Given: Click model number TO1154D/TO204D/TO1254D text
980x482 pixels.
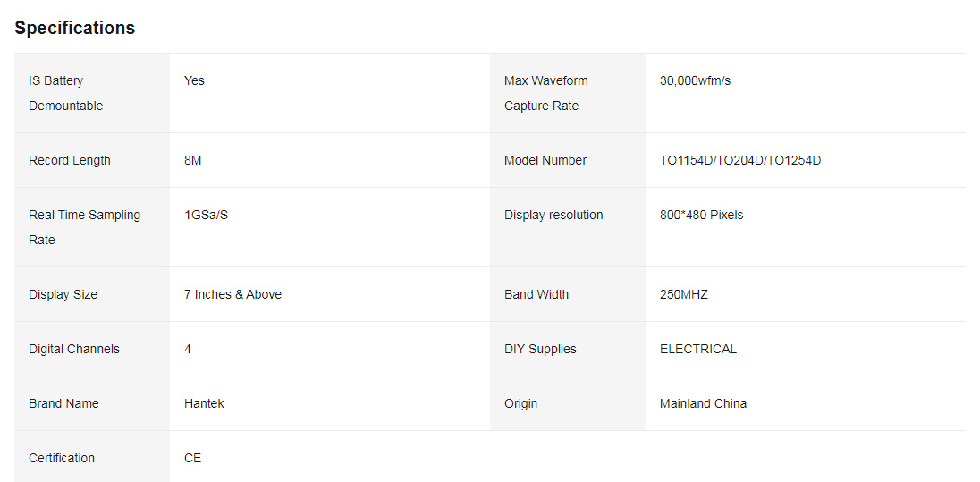Looking at the screenshot, I should 740,160.
